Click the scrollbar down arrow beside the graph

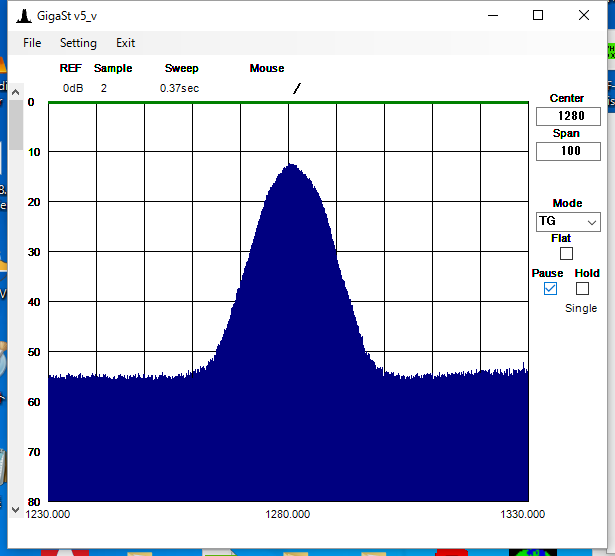(x=15, y=509)
